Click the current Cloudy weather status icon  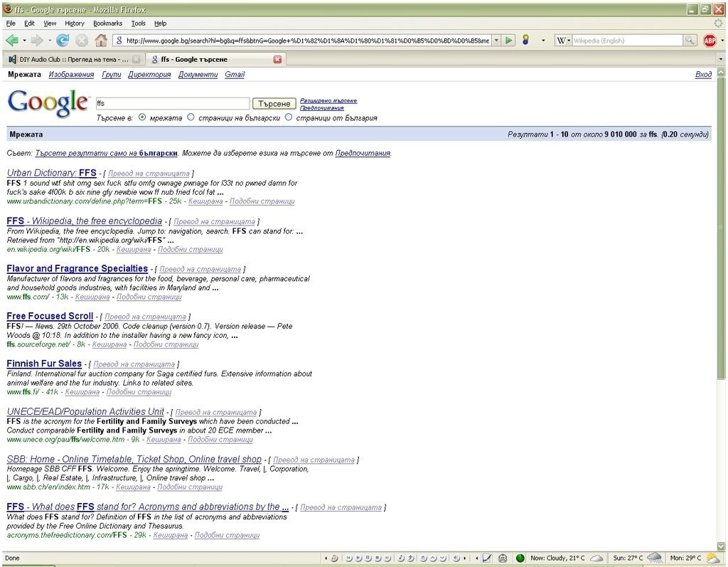tap(597, 558)
